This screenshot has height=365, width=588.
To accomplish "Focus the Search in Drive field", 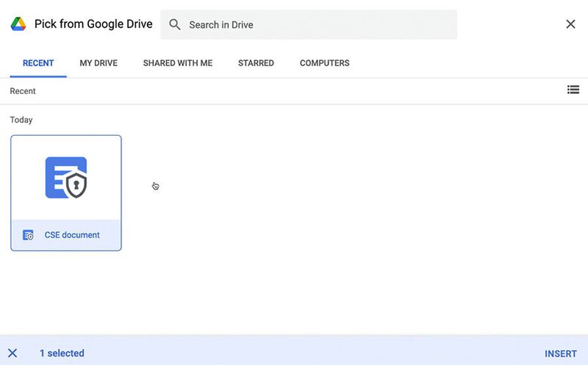I will pyautogui.click(x=309, y=25).
